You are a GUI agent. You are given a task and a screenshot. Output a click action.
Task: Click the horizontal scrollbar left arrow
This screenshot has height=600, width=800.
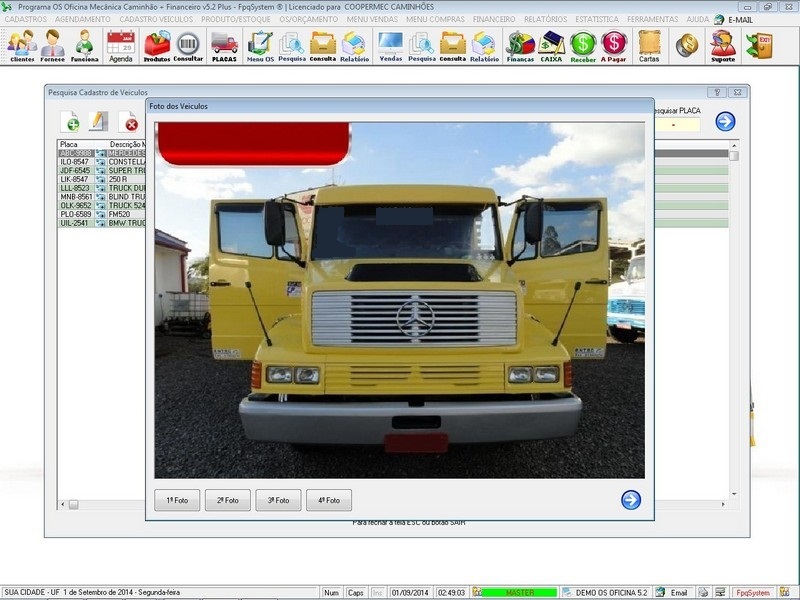(63, 505)
